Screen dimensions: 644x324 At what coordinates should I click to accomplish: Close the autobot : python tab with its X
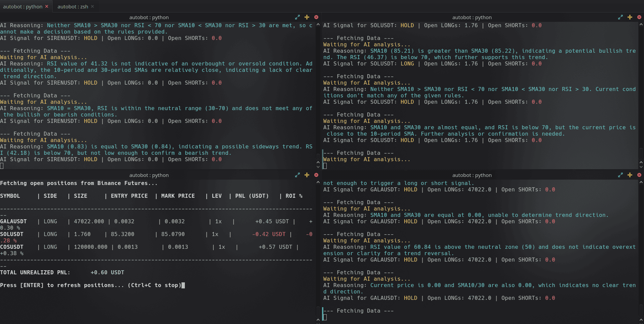[x=46, y=6]
